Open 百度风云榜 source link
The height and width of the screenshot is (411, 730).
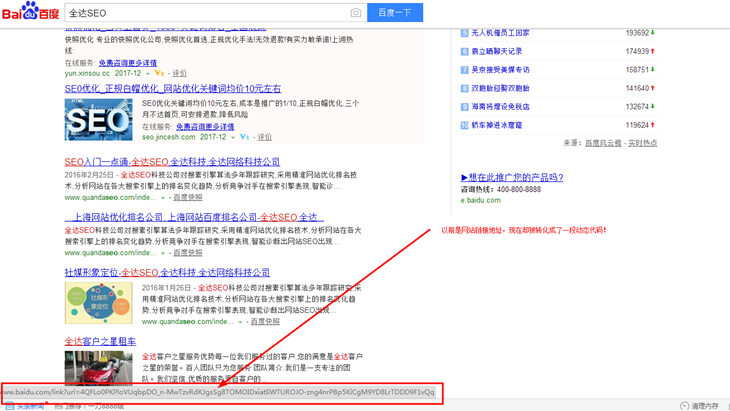coord(603,143)
